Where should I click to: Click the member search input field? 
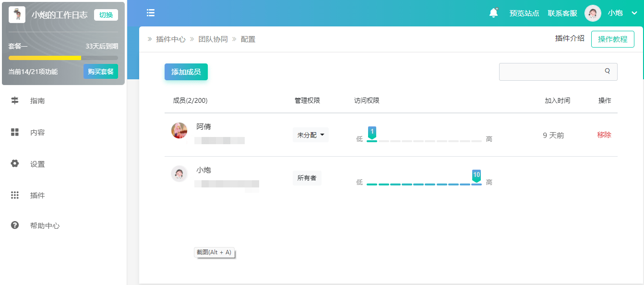(x=558, y=72)
